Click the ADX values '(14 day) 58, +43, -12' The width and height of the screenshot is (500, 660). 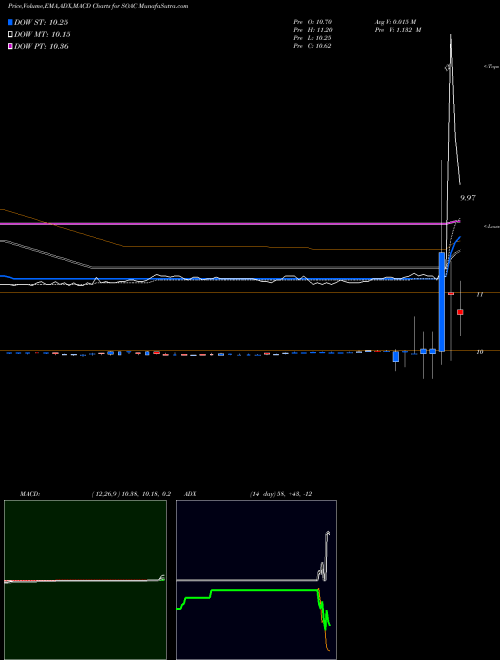(280, 494)
